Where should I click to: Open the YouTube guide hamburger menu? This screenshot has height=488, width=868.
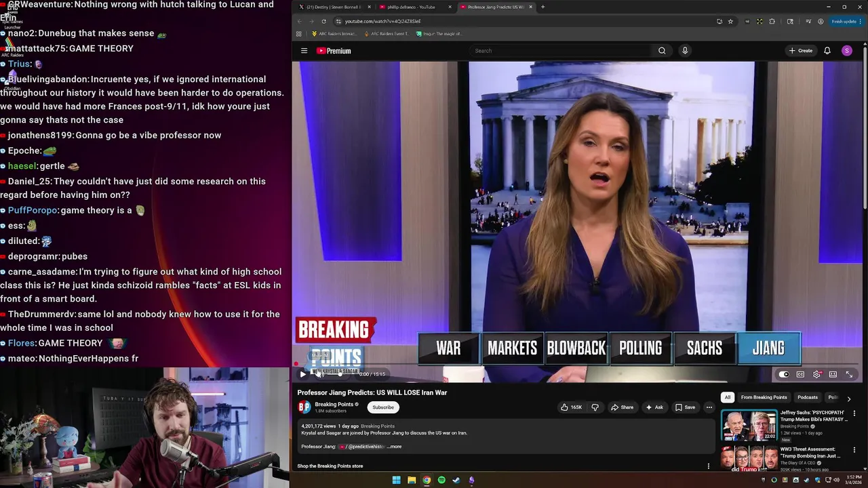(x=304, y=51)
